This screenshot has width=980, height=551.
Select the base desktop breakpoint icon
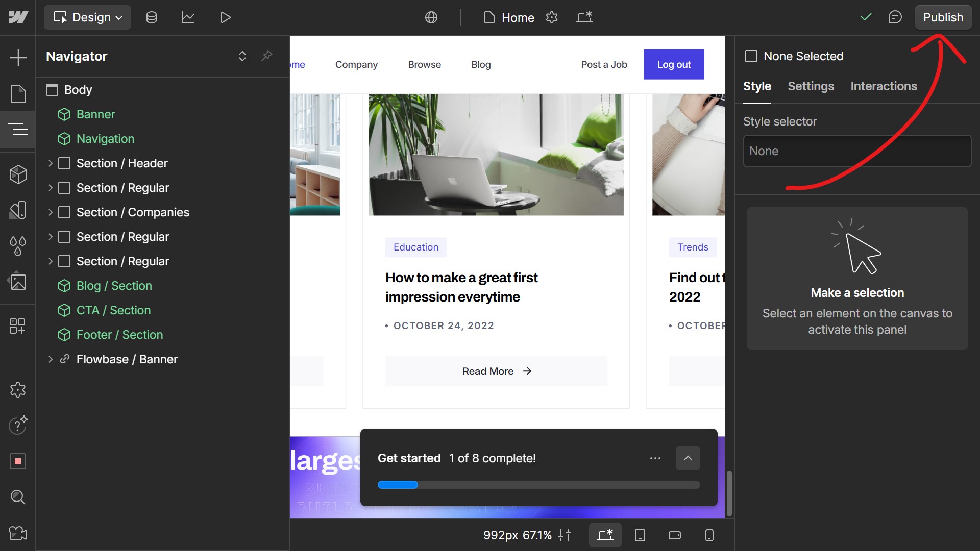(x=605, y=535)
